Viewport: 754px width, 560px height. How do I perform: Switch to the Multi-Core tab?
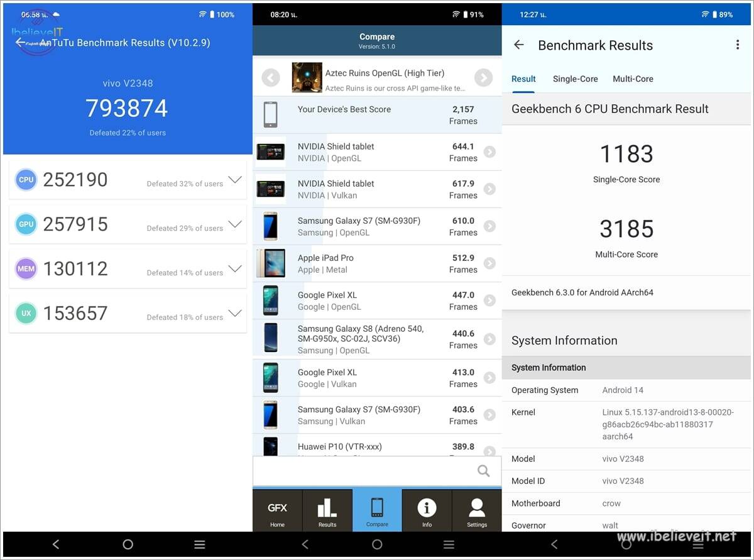633,79
